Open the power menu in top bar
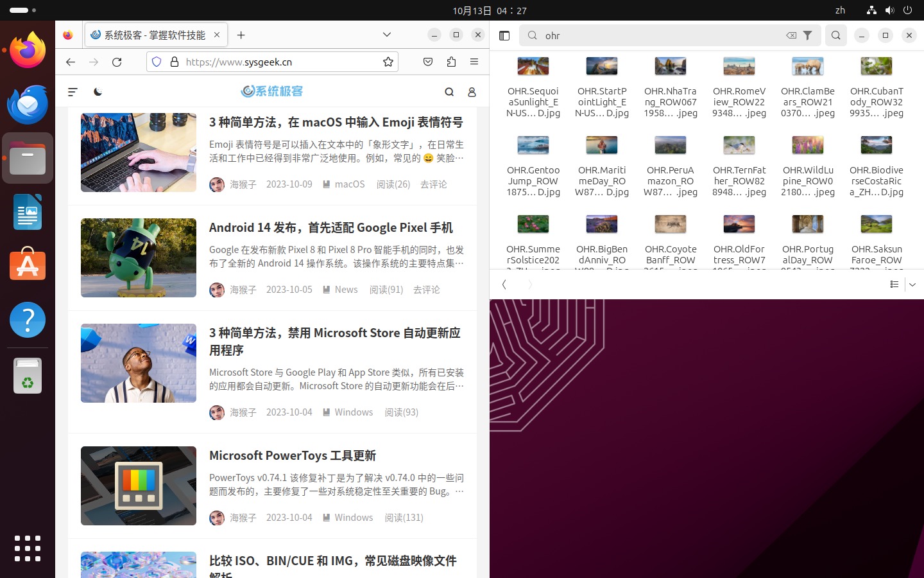The height and width of the screenshot is (578, 924). (907, 10)
